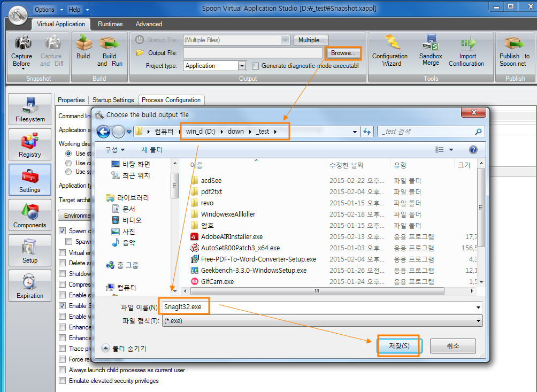Click 새 폴더 new folder button

click(x=152, y=150)
